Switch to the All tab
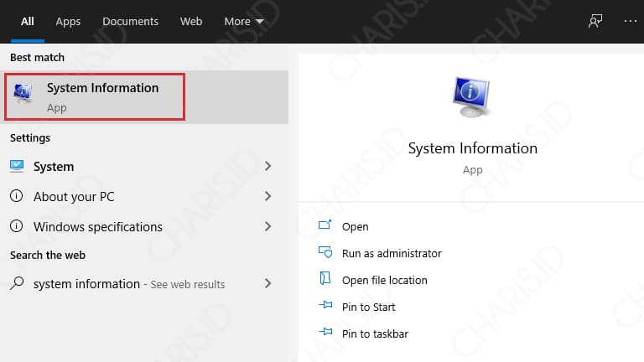644x362 pixels. pos(28,21)
